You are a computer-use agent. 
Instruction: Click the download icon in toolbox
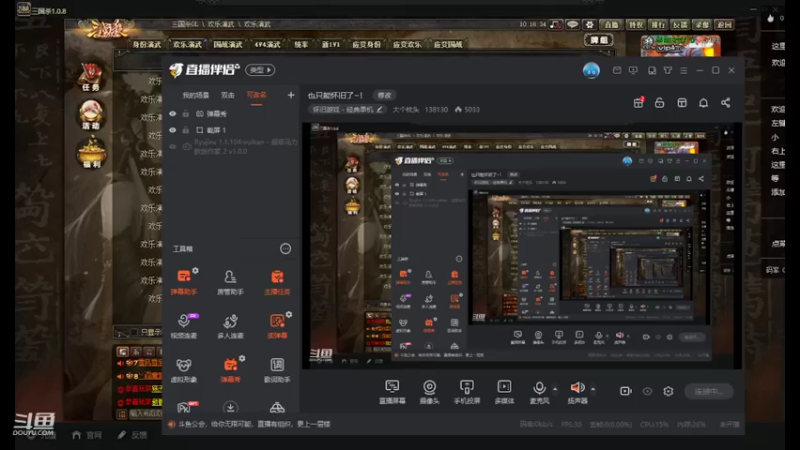(x=230, y=407)
